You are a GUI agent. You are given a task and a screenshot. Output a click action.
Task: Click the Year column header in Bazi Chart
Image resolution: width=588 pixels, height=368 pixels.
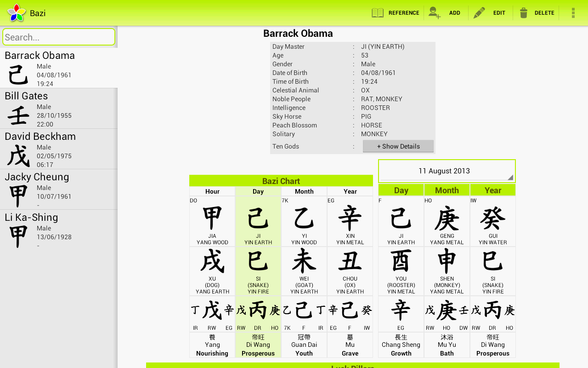350,191
